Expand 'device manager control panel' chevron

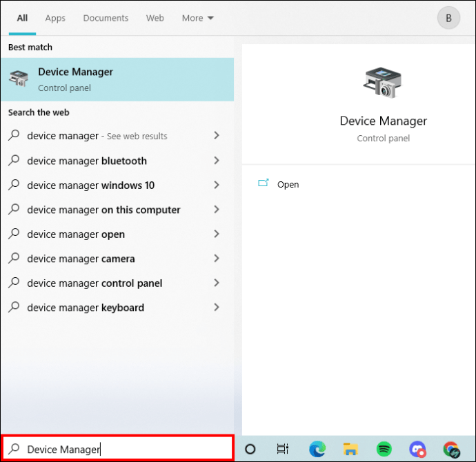click(217, 283)
